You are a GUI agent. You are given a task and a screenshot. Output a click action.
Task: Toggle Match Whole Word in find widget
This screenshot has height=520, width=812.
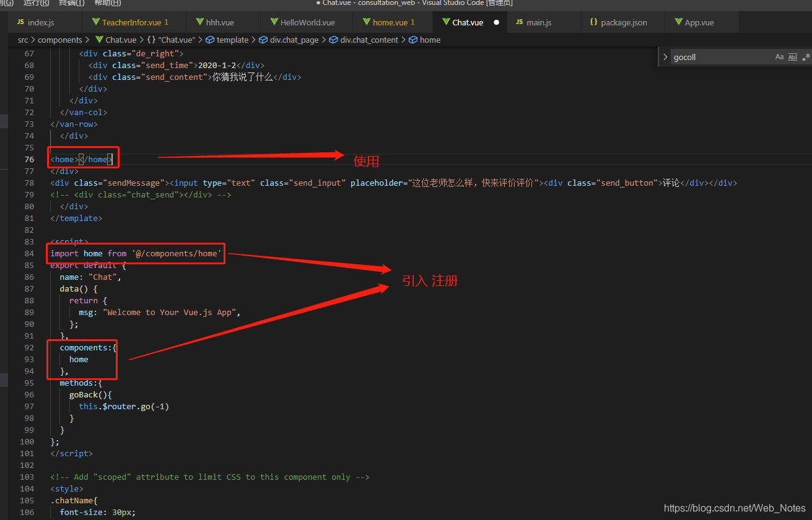(x=793, y=57)
